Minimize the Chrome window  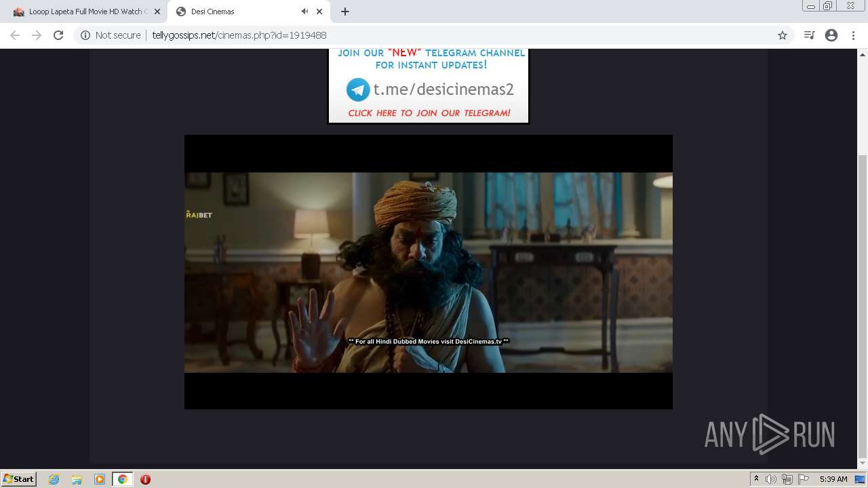[x=811, y=6]
